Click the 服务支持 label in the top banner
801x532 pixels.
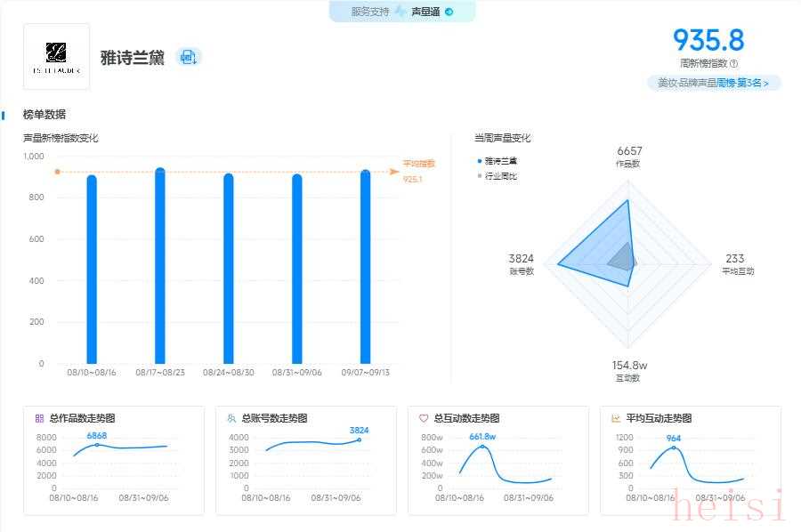tap(370, 12)
